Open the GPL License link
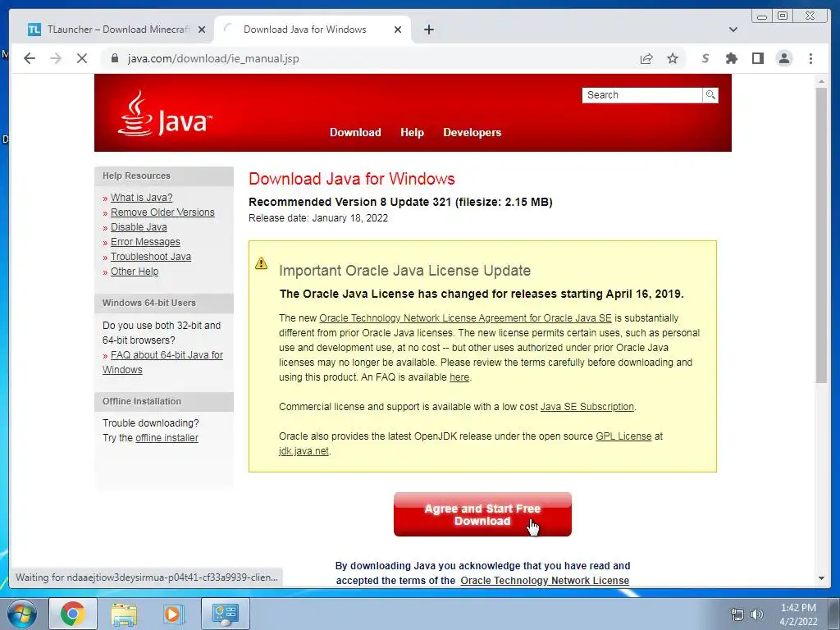840x630 pixels. click(x=623, y=436)
